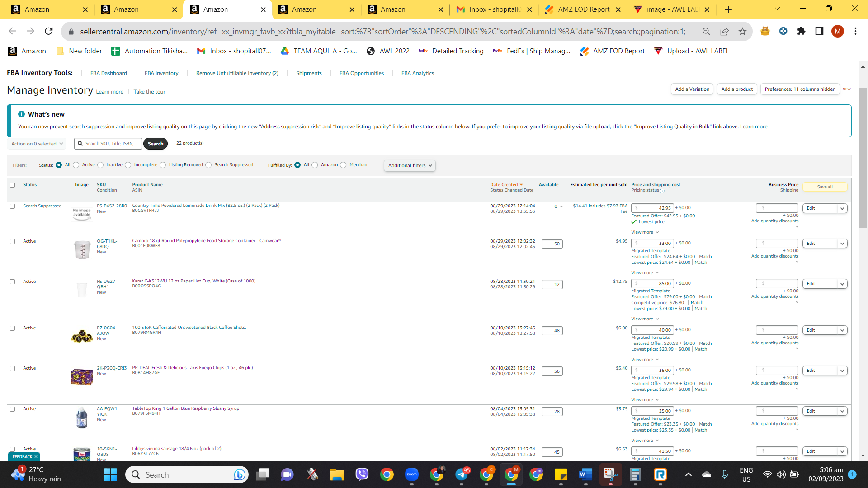Toggle the browser side panel icon

point(819,31)
